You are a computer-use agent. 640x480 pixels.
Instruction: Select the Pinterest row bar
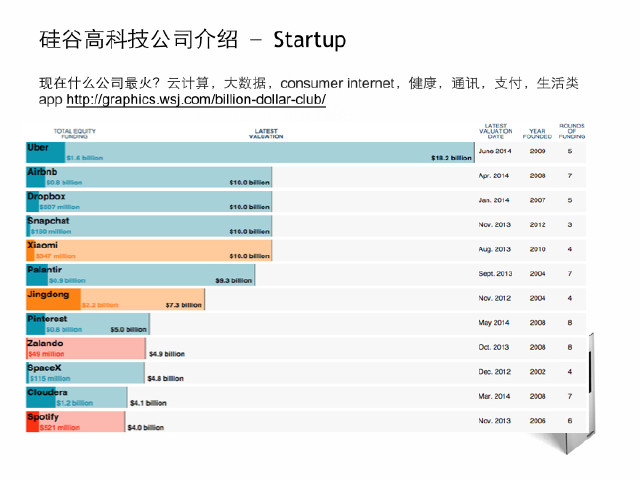point(88,324)
